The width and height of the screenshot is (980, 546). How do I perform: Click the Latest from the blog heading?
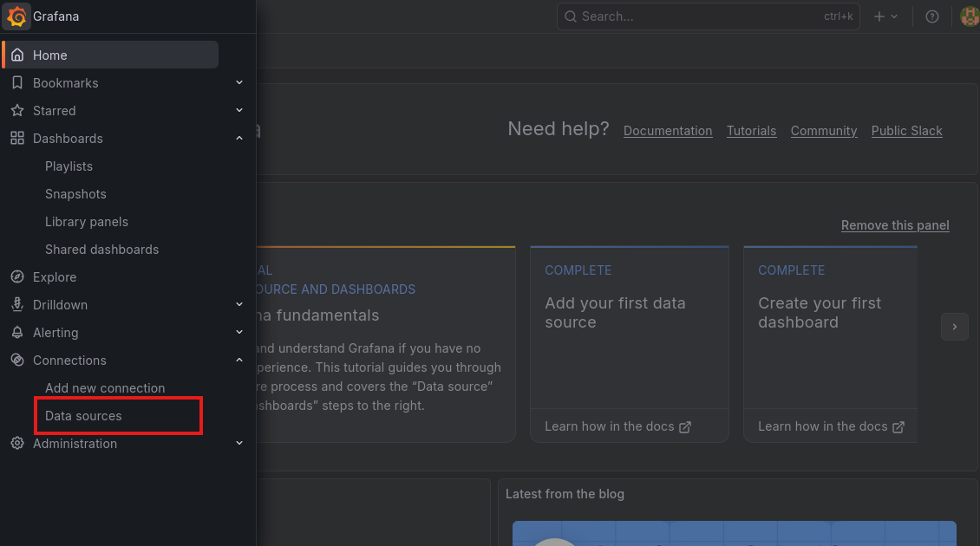pos(565,494)
